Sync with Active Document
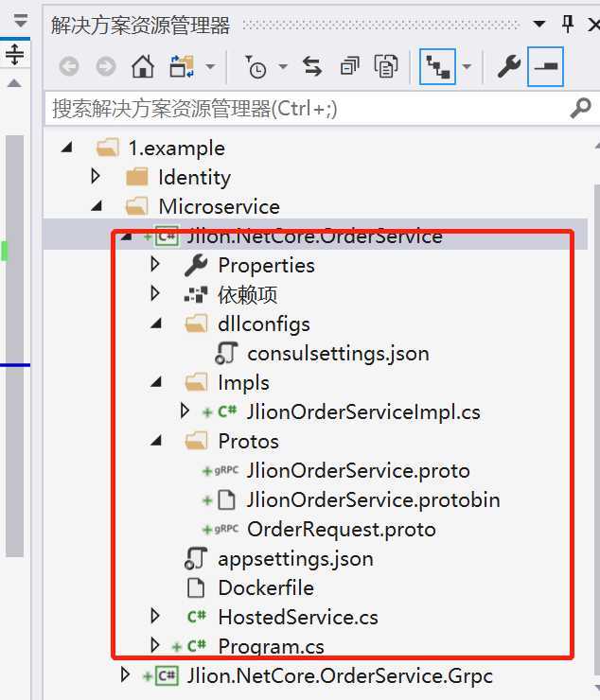 (312, 66)
